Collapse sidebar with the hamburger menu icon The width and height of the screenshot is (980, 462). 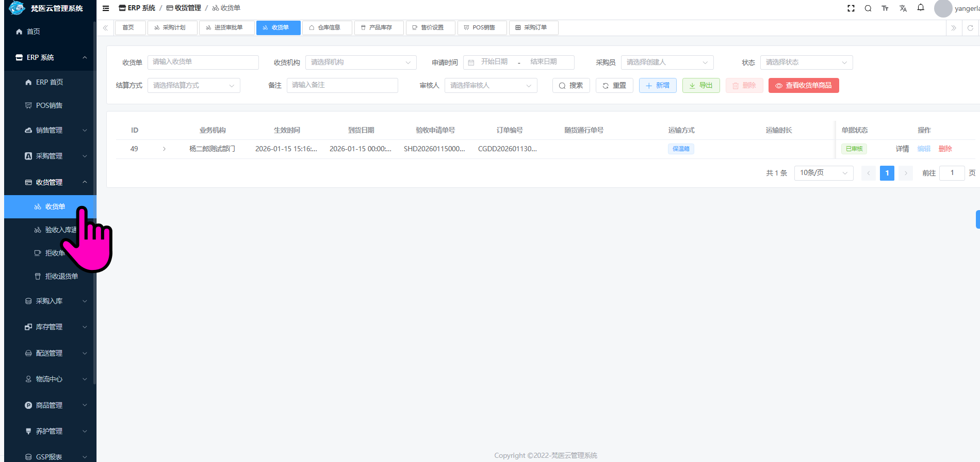(106, 8)
